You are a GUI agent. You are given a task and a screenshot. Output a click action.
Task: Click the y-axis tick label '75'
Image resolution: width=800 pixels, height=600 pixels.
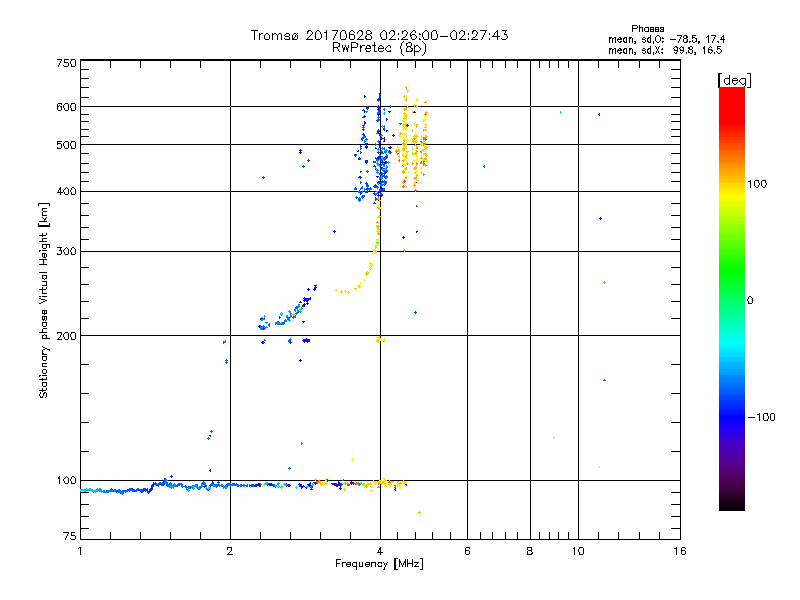[x=70, y=536]
